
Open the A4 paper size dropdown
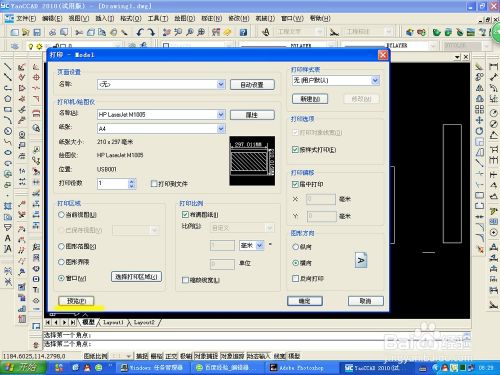[221, 129]
